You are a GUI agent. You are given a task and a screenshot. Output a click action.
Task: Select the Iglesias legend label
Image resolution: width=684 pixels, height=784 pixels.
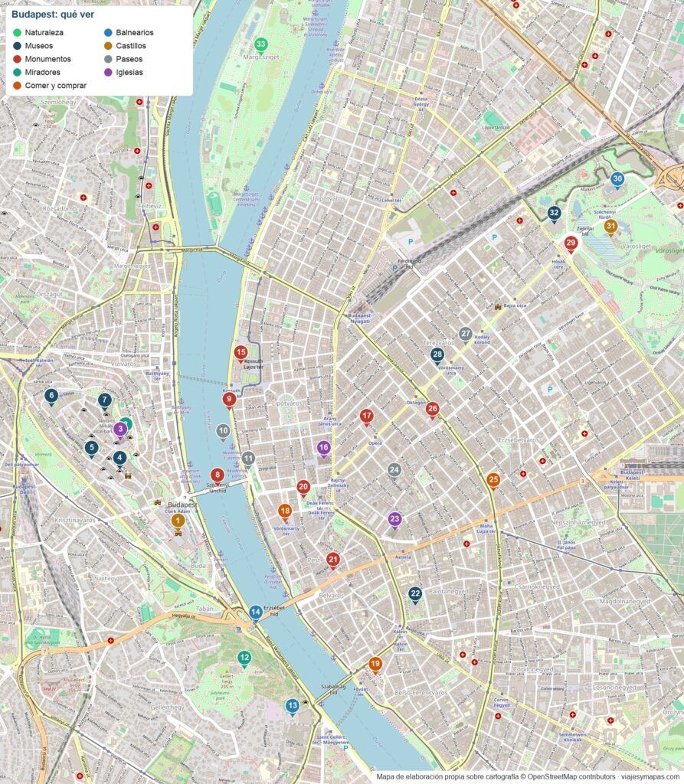pyautogui.click(x=129, y=72)
